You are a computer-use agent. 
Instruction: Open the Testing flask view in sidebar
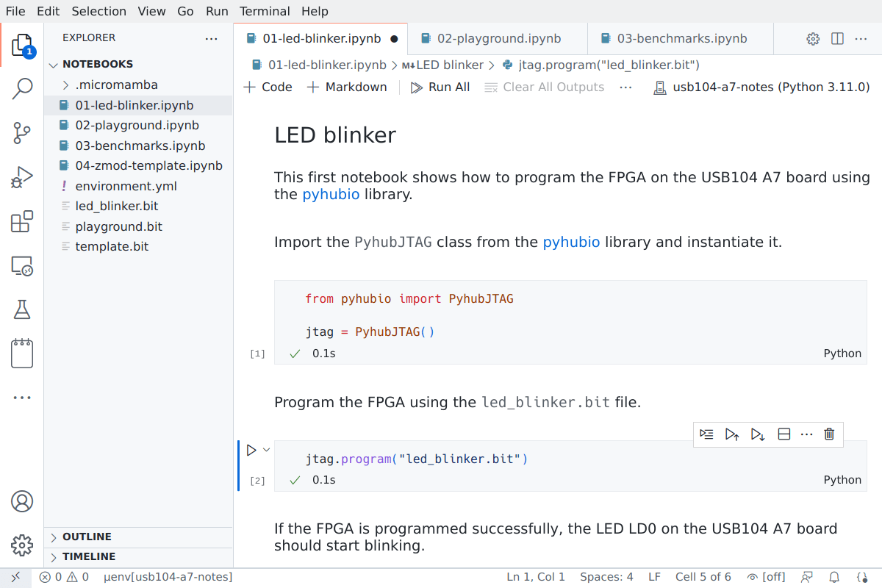pyautogui.click(x=22, y=309)
